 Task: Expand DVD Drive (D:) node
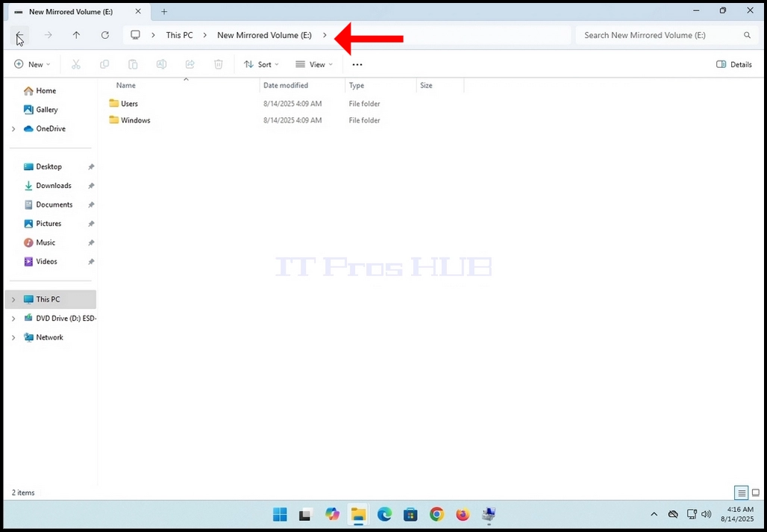(x=13, y=319)
